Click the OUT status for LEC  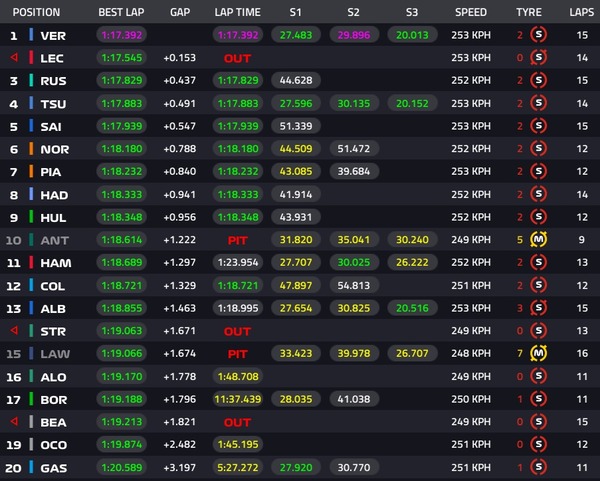(237, 58)
